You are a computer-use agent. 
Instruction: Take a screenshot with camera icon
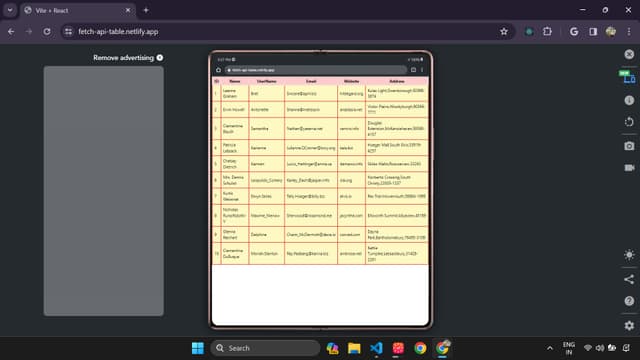coord(629,146)
